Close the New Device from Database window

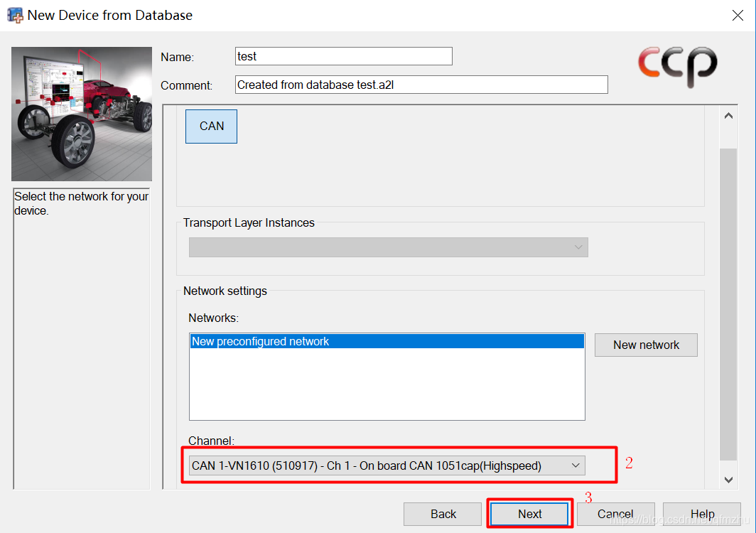(738, 16)
